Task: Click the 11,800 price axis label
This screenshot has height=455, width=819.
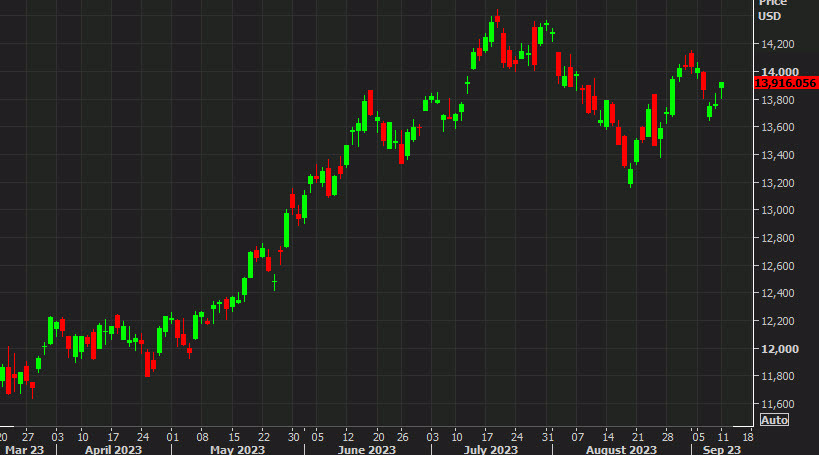Action: pos(778,376)
